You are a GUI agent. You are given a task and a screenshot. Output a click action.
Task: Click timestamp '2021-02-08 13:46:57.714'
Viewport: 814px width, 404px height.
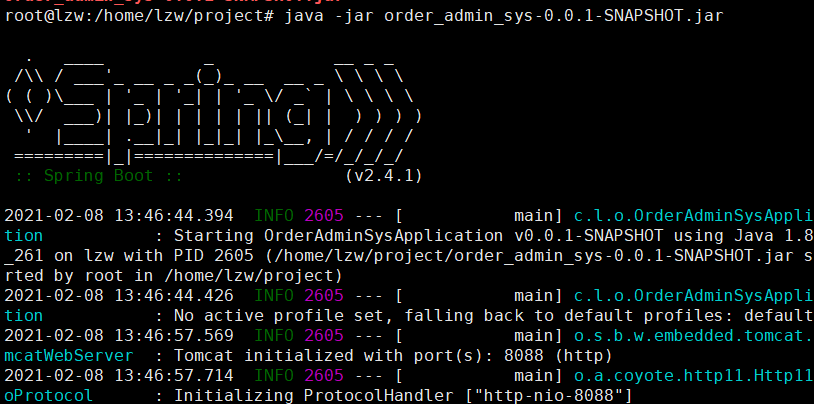119,375
